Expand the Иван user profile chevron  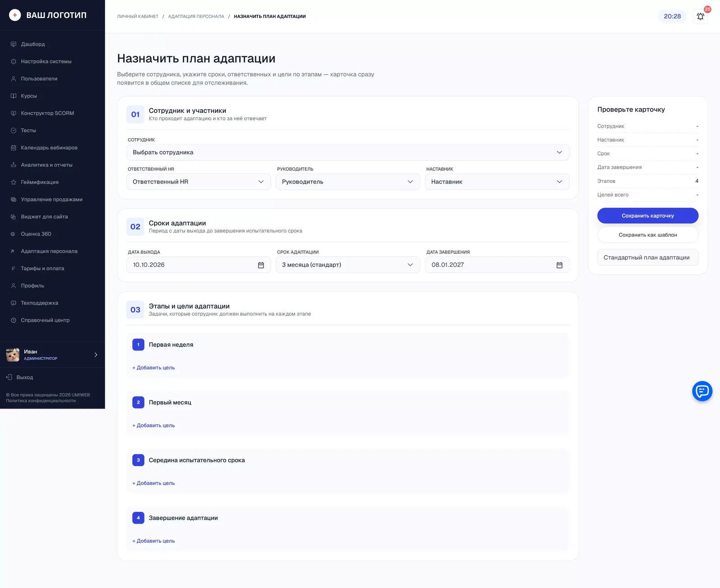coord(96,355)
